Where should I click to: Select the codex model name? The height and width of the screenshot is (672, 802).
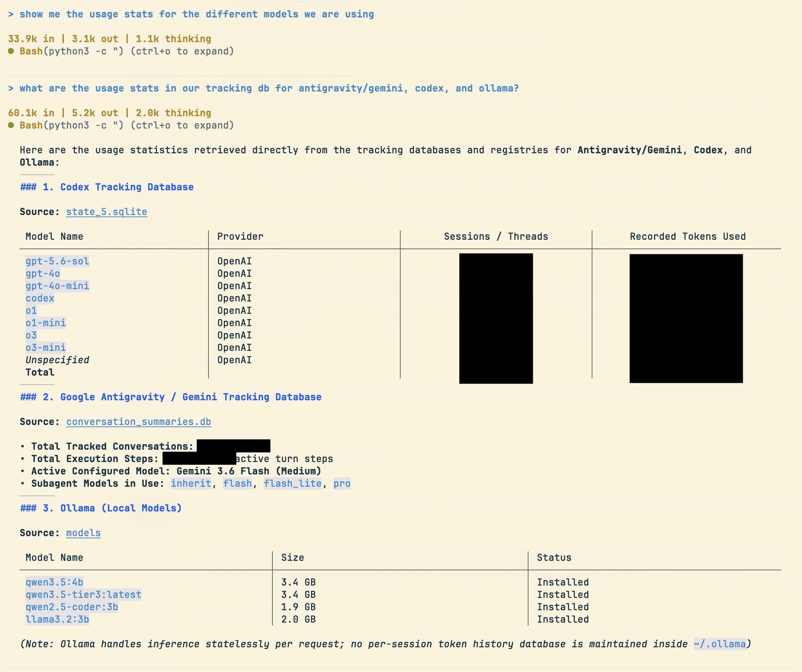[x=40, y=298]
